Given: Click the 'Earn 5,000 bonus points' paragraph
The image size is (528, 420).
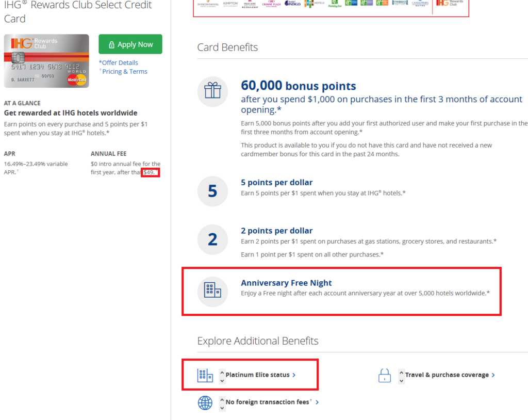Looking at the screenshot, I should click(384, 128).
